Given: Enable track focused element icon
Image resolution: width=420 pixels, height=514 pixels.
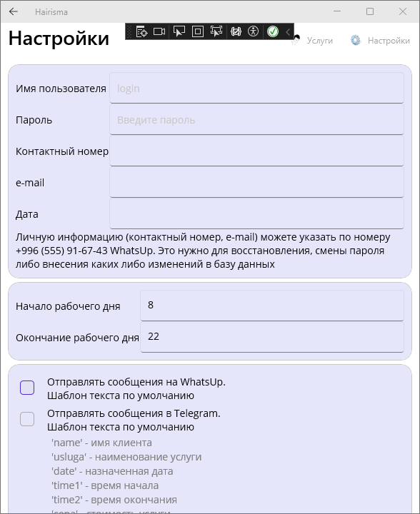Looking at the screenshot, I should pos(216,31).
